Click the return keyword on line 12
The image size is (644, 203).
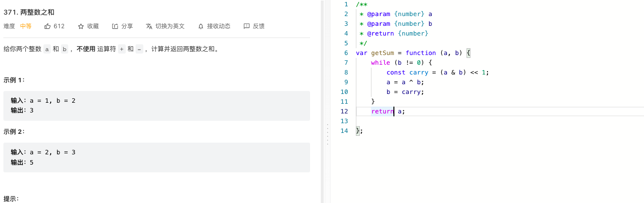(x=383, y=111)
